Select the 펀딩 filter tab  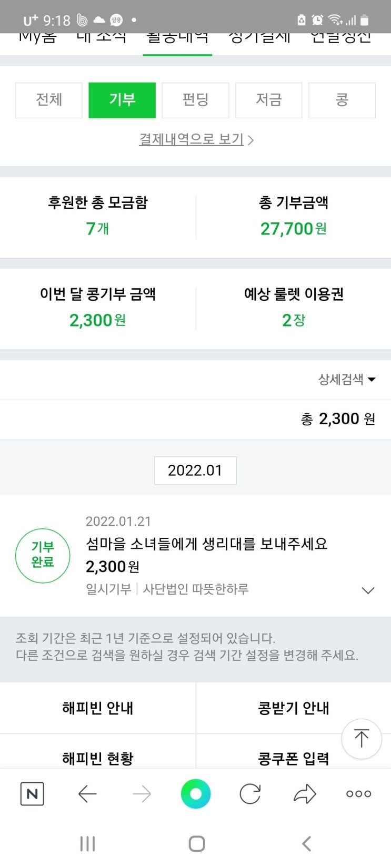pyautogui.click(x=195, y=100)
